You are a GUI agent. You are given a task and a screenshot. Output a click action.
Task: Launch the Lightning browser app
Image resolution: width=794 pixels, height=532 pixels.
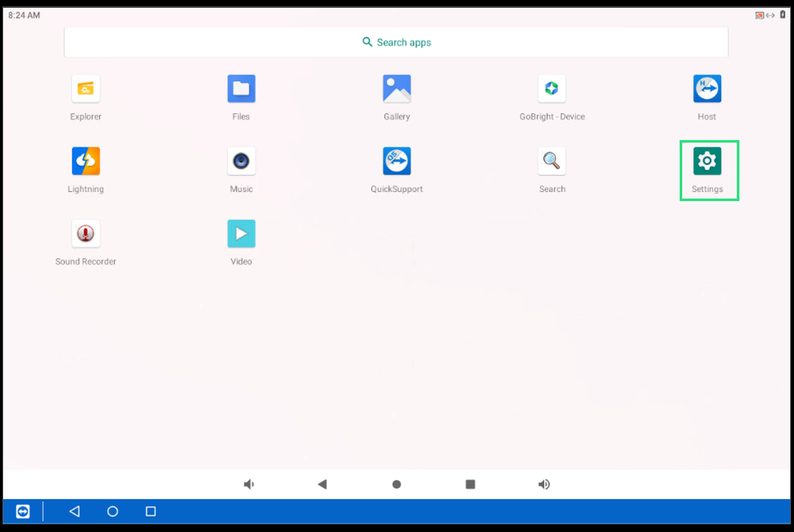tap(85, 161)
